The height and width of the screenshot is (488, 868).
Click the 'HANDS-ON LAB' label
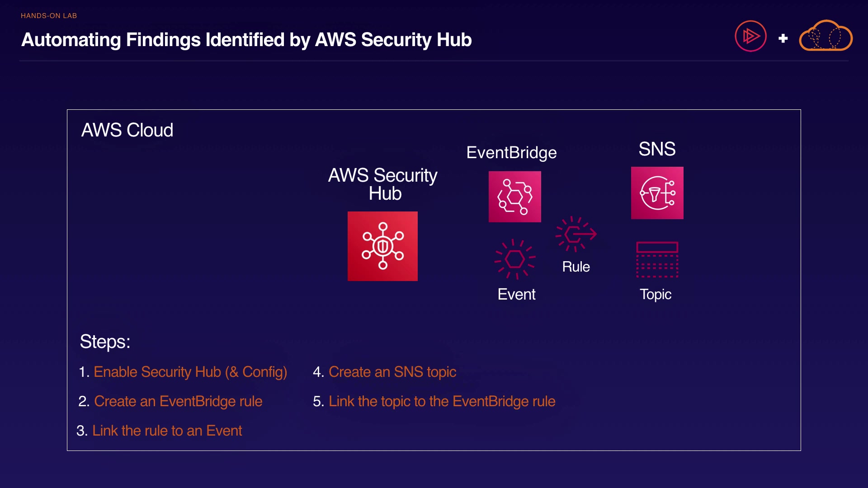49,16
